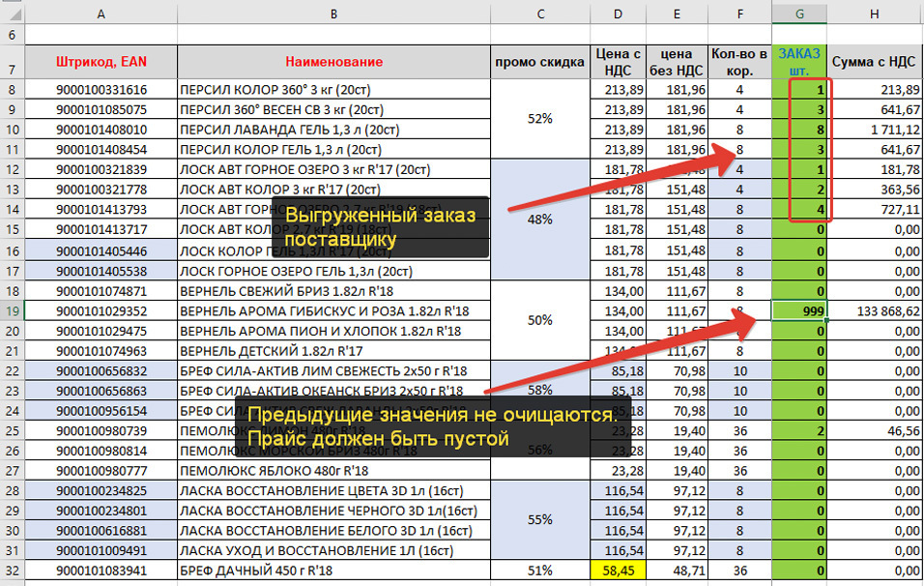Select order quantity 2 for ПЕМОЛЮКС row 25
The image size is (924, 586).
799,431
